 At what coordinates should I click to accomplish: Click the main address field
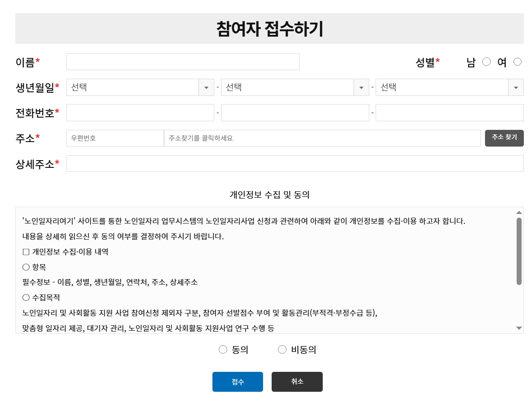pyautogui.click(x=322, y=138)
